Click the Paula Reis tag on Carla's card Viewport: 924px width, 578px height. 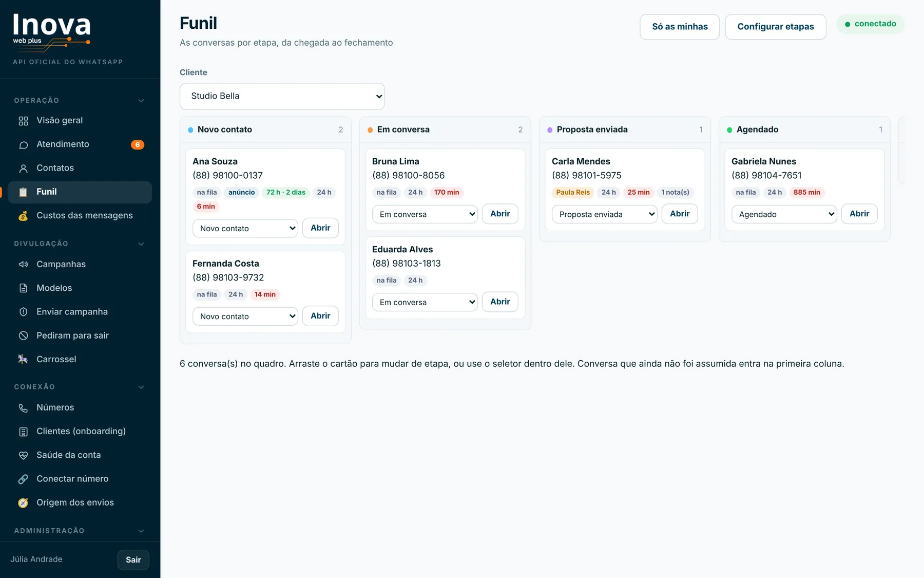(573, 193)
